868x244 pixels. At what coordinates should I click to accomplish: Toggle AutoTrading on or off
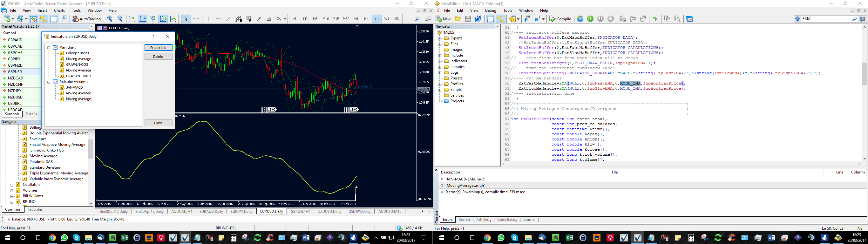(x=87, y=19)
